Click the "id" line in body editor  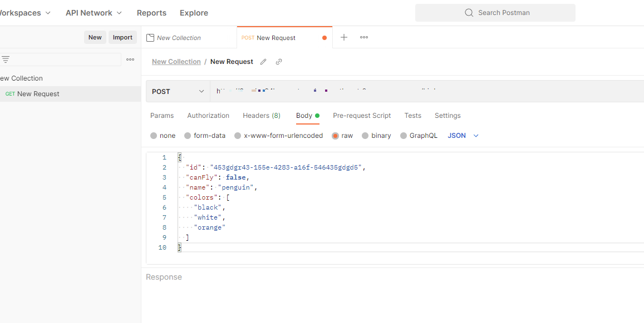point(275,167)
